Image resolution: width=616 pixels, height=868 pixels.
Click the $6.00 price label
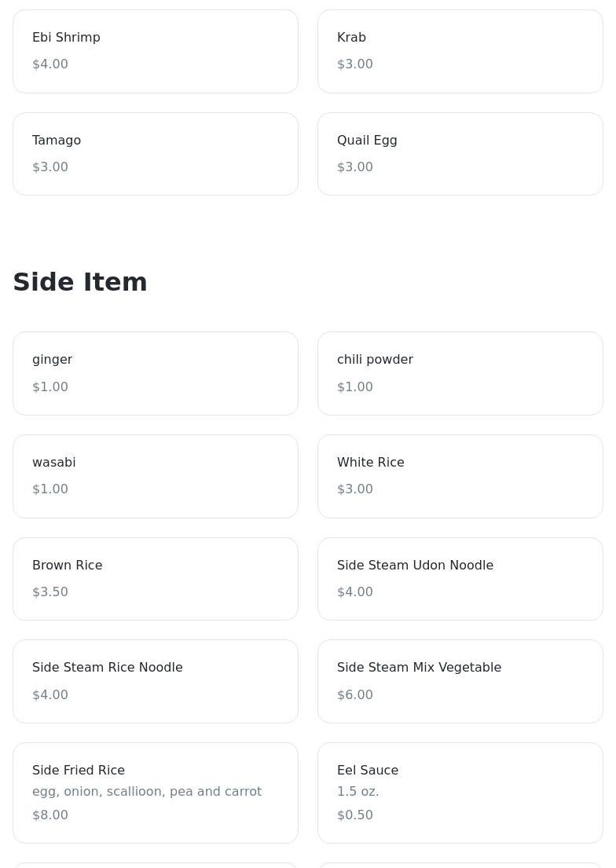tap(355, 694)
